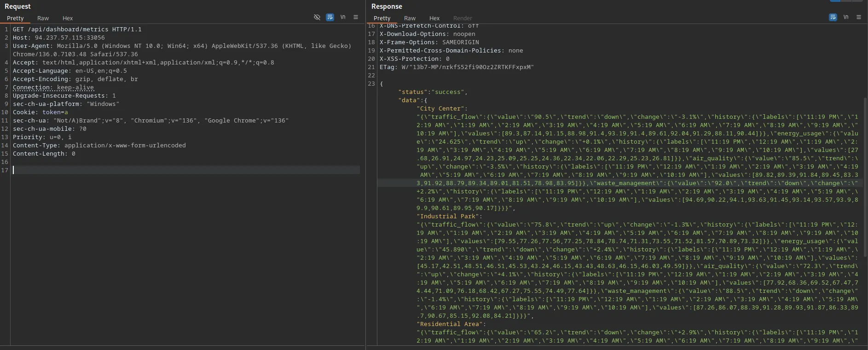Click "status":"success" JSON line
This screenshot has height=350, width=868.
pos(433,92)
